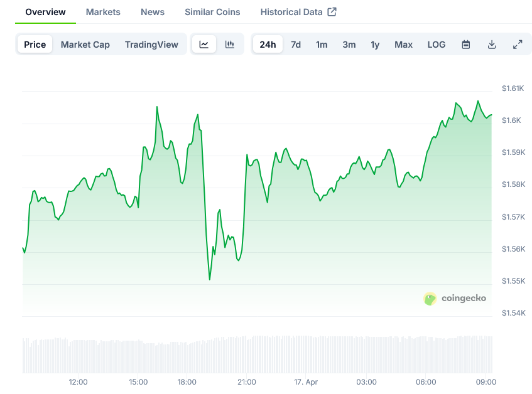532x394 pixels.
Task: Choose the 1y time range
Action: pyautogui.click(x=375, y=45)
